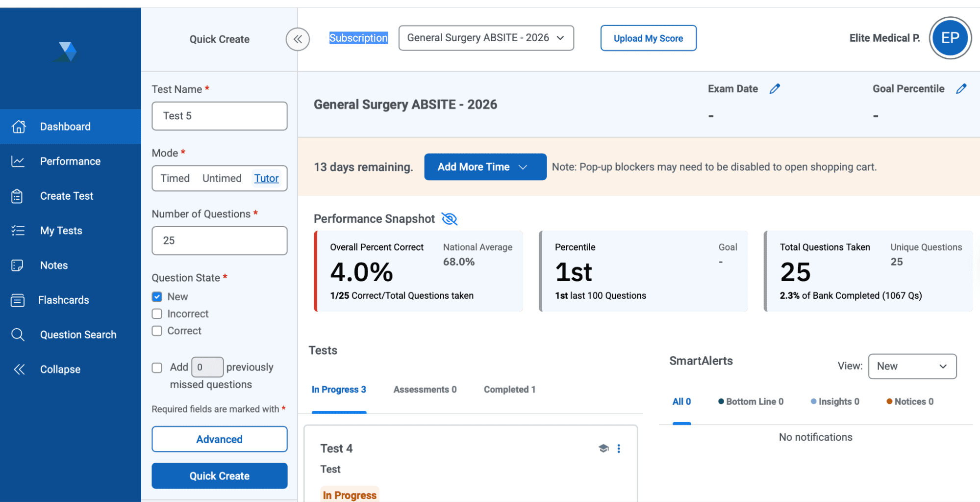Click Quick Create to build the test
Screen dimensions: 980x502
click(x=219, y=476)
